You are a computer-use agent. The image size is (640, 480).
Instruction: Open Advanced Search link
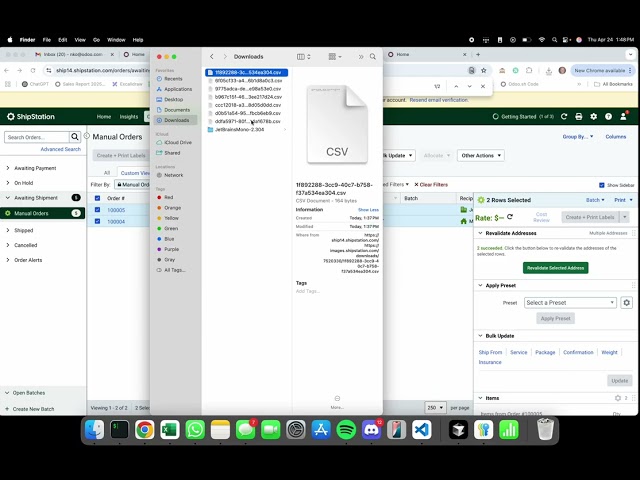[60, 149]
